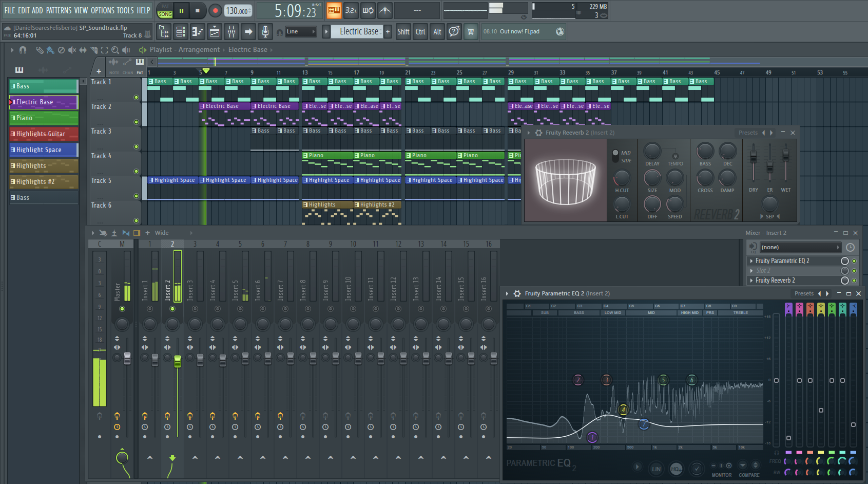This screenshot has height=484, width=868.
Task: Toggle Mid/Side switch in Fruity Reeverb 2
Action: coord(615,156)
